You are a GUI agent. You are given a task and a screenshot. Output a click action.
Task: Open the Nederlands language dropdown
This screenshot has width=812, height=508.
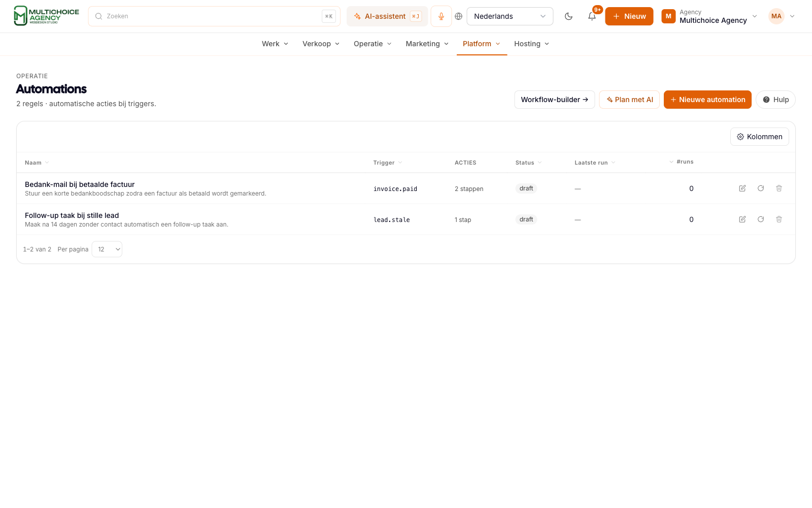(x=510, y=16)
